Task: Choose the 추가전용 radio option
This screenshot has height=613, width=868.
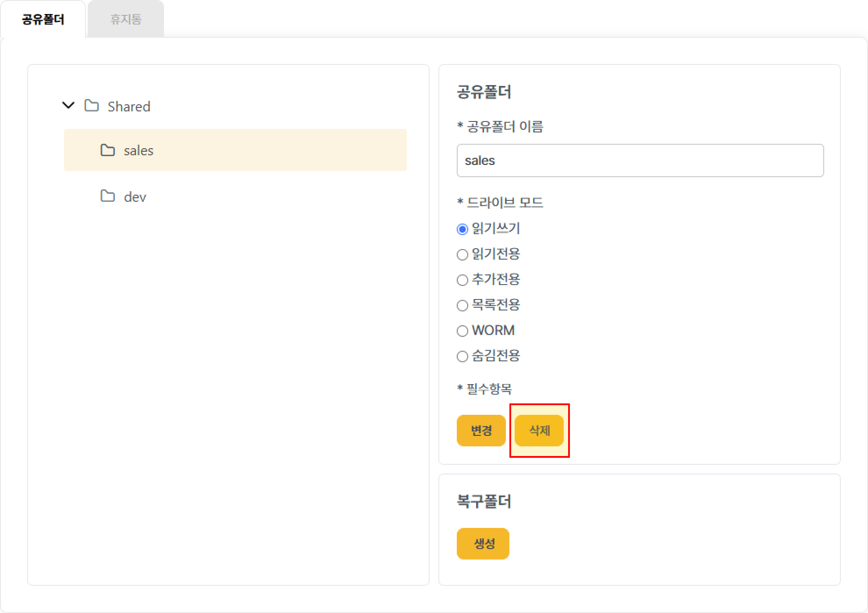Action: click(462, 280)
